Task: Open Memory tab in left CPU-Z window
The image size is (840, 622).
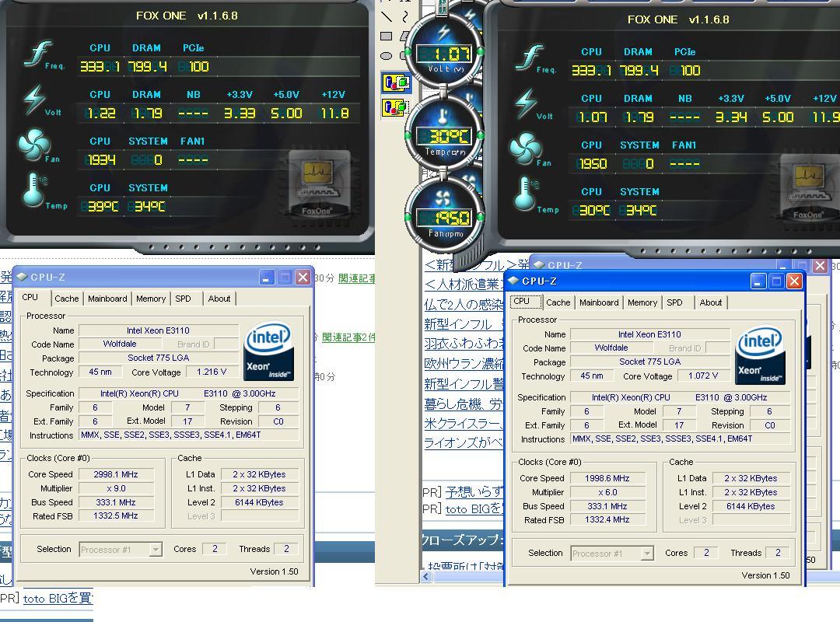Action: [151, 299]
